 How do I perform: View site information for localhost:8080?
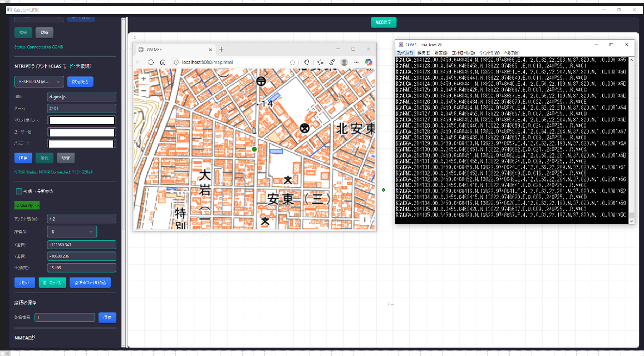pyautogui.click(x=176, y=62)
